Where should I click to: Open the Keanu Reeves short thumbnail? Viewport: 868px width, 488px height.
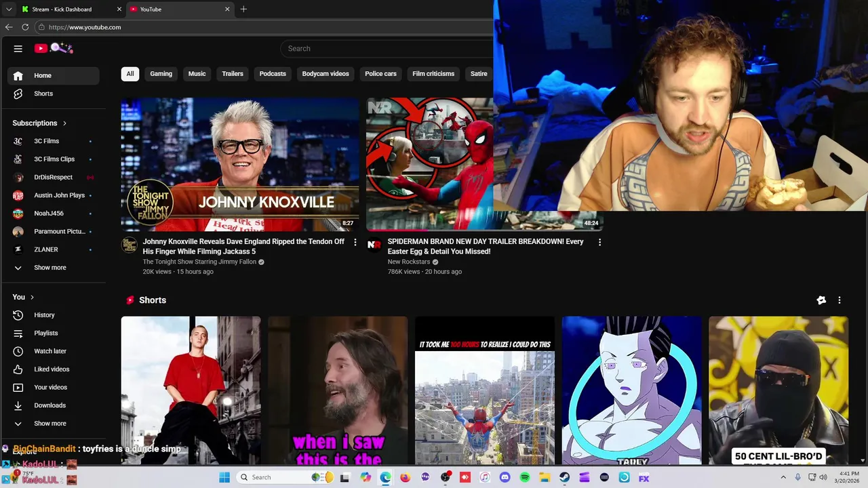(338, 390)
